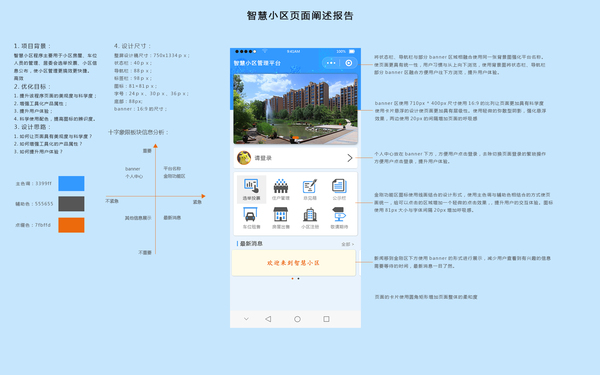Pick the gray 555555 auxiliary color swatch
The width and height of the screenshot is (600, 375).
tap(71, 204)
